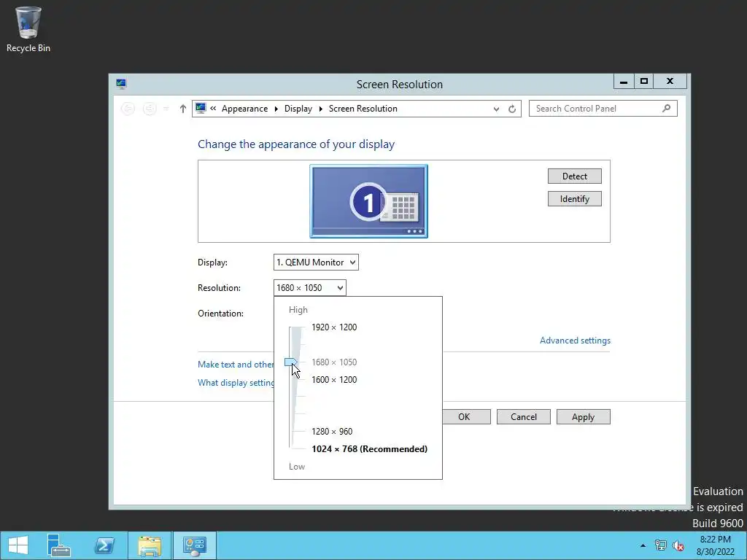Expand the breadcrumb overflow chevron
Screen dimensions: 747x560
(213, 109)
